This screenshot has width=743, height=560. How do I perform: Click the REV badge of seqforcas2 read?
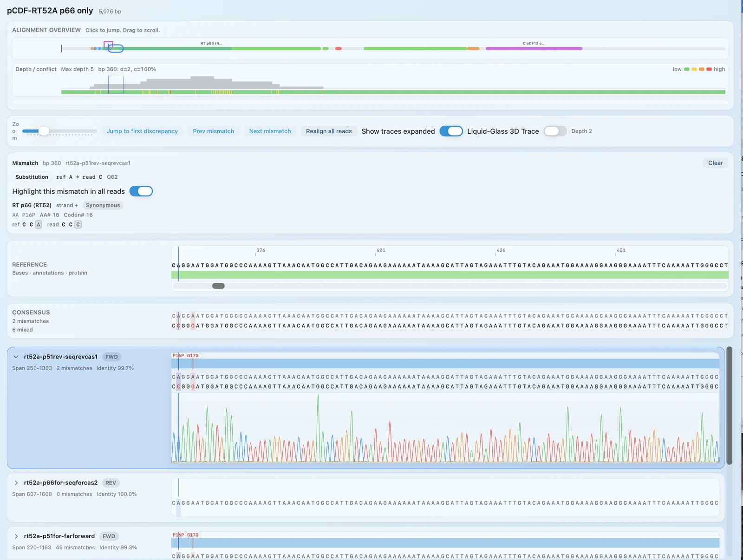(111, 483)
